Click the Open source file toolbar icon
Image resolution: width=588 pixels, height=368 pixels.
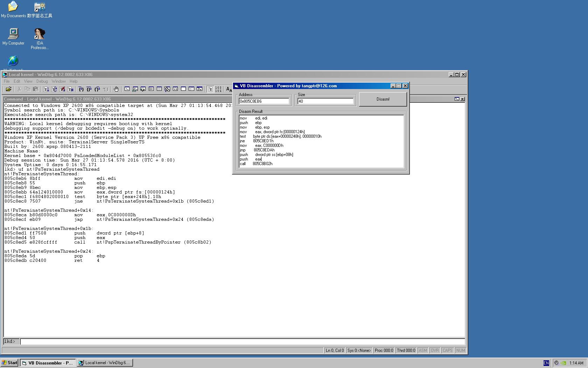point(8,89)
